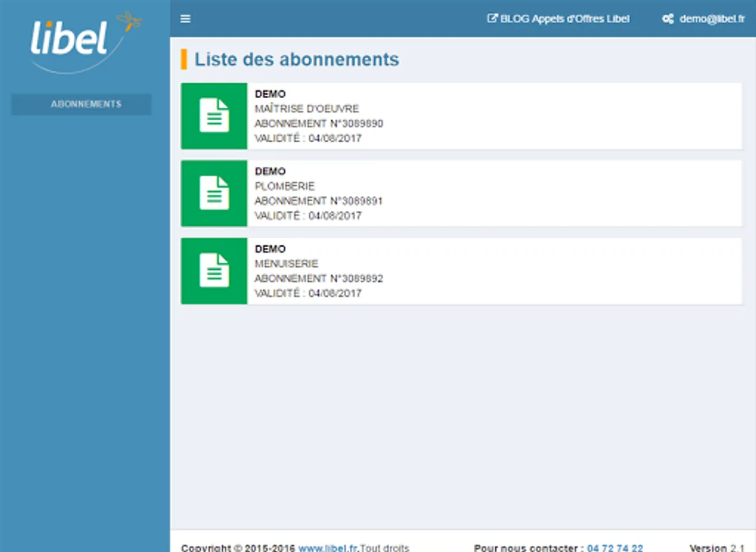Click the DEMO label above MENUISERIE
756x552 pixels.
pos(270,249)
